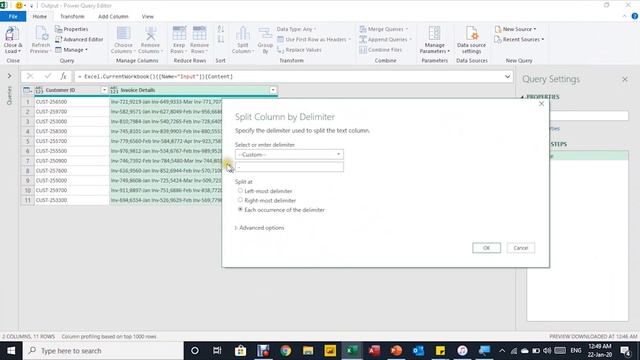Click Manage Parameters icon
Viewport: 640px width, 360px height.
(434, 34)
